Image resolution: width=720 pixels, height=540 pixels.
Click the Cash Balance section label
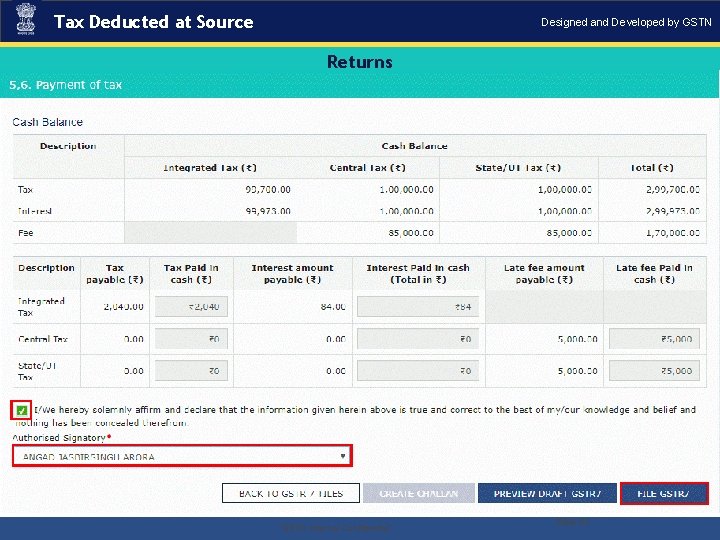[x=48, y=122]
